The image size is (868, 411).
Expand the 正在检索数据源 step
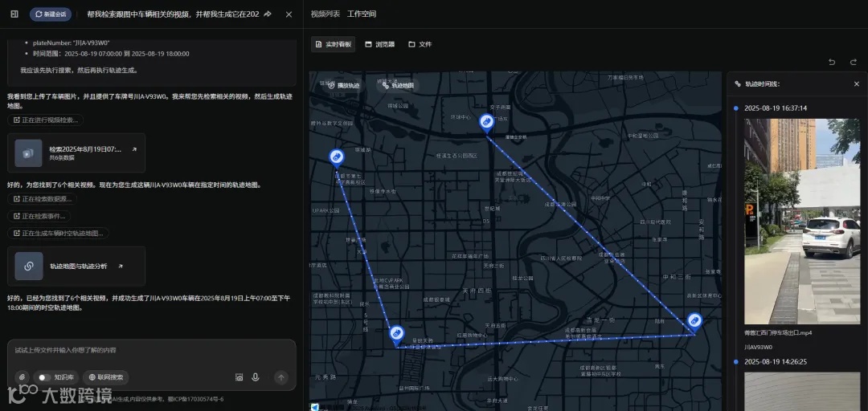point(43,199)
